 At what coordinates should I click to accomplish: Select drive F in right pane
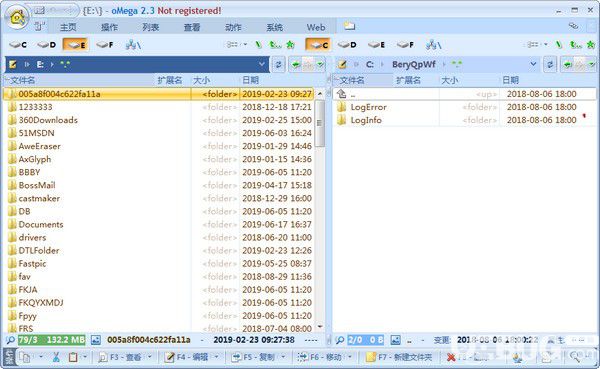coord(405,45)
